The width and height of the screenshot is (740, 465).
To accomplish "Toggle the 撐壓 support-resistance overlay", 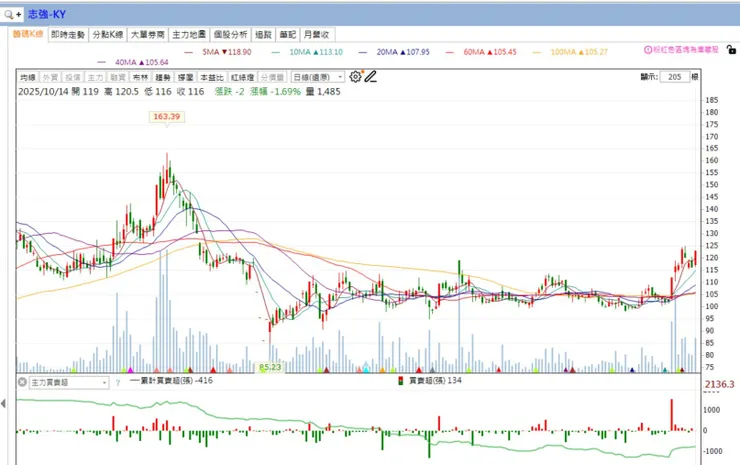I will click(185, 77).
